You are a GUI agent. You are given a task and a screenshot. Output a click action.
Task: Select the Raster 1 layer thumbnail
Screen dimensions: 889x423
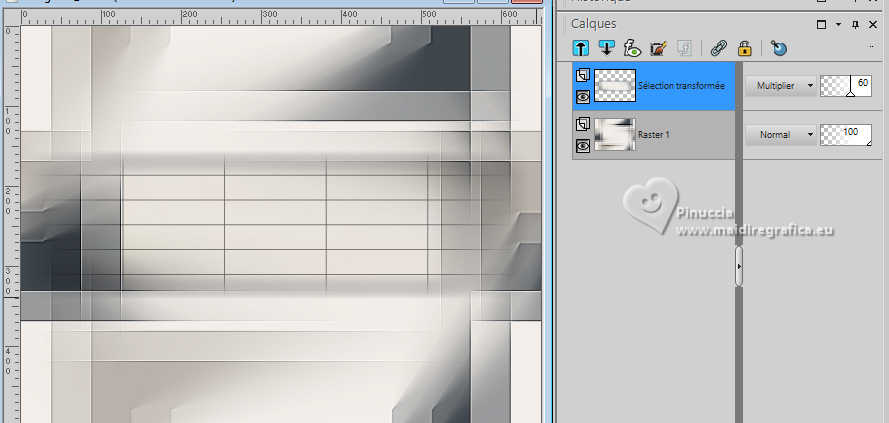(x=615, y=135)
